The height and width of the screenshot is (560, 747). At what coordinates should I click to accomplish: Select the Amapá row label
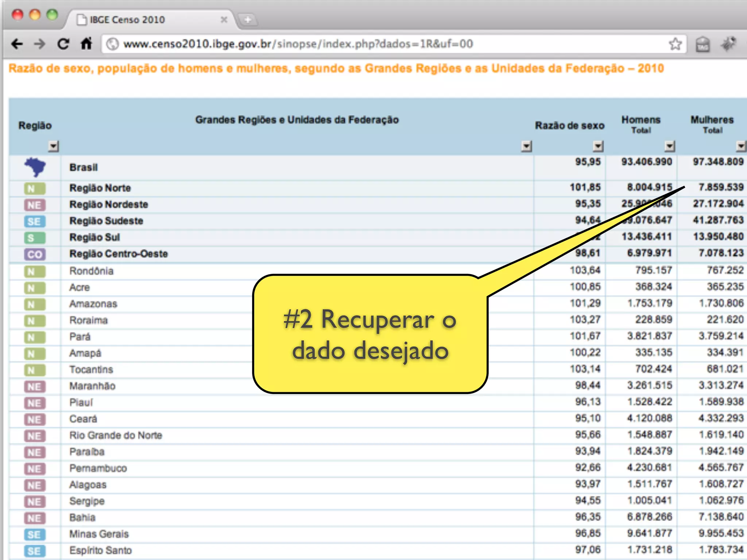click(x=85, y=353)
